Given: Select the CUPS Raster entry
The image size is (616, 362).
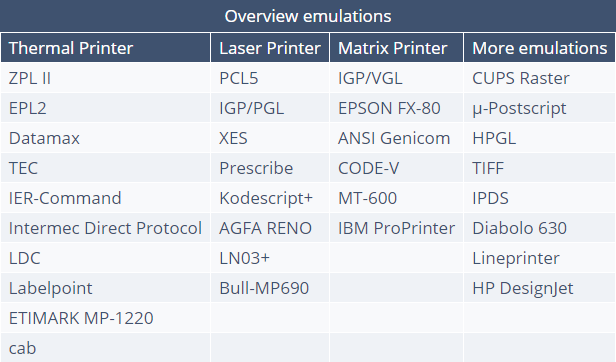Looking at the screenshot, I should point(521,78).
